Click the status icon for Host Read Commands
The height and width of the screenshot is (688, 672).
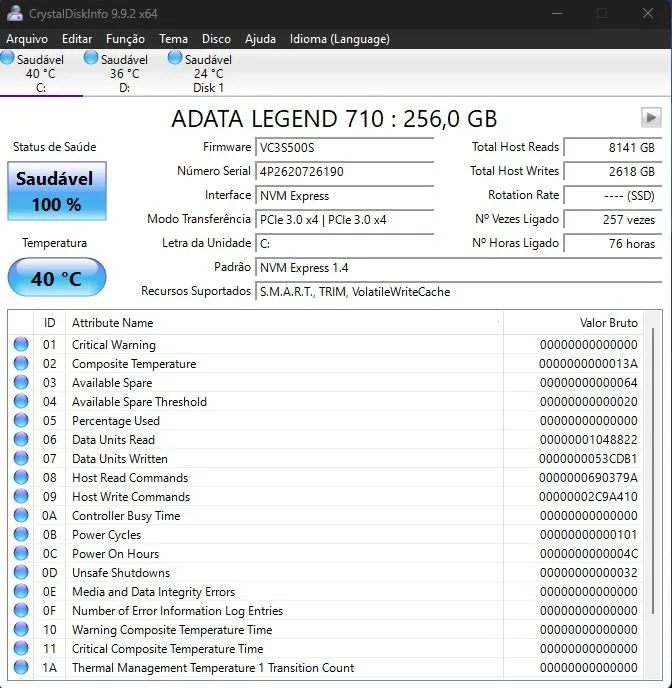click(x=21, y=477)
